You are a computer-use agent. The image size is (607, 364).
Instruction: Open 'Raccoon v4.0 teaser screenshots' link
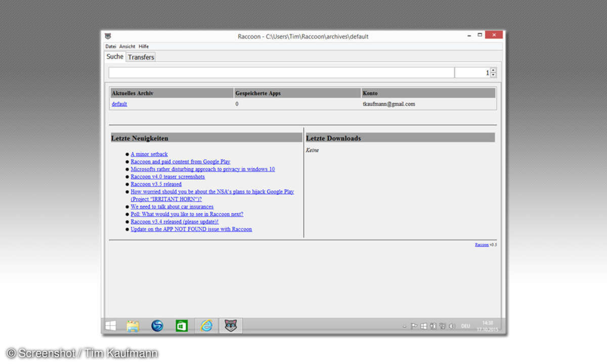(x=168, y=177)
